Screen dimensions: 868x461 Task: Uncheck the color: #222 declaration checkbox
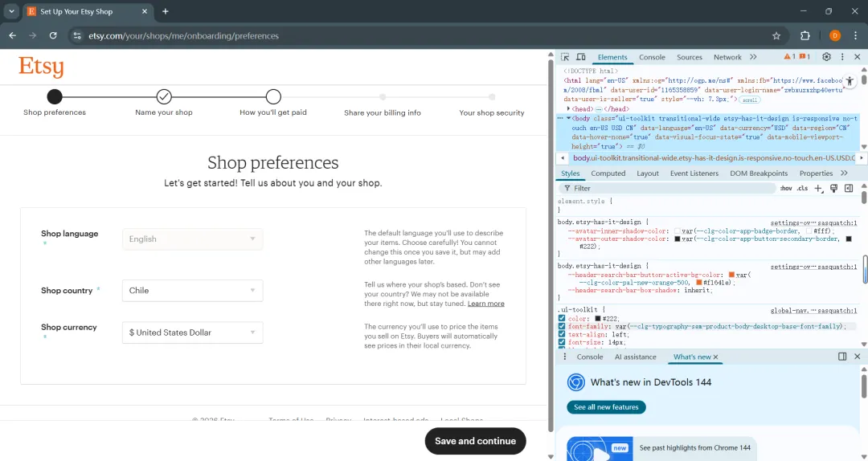562,319
